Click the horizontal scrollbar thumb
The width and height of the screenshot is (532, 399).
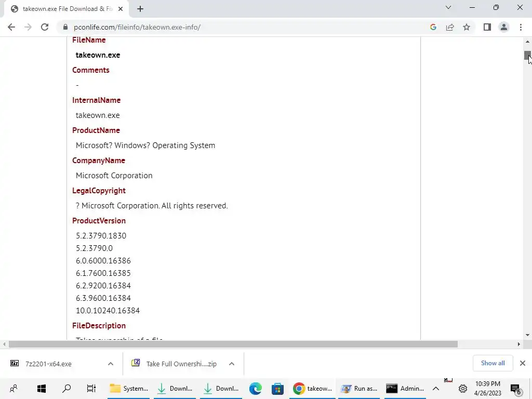(x=233, y=344)
